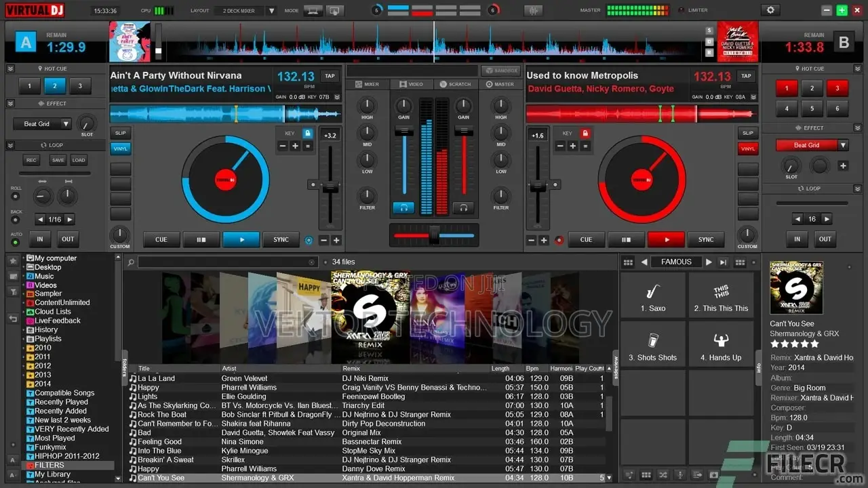Screen dimensions: 868x488
Task: Expand deck A gain/key chevron
Action: click(337, 97)
